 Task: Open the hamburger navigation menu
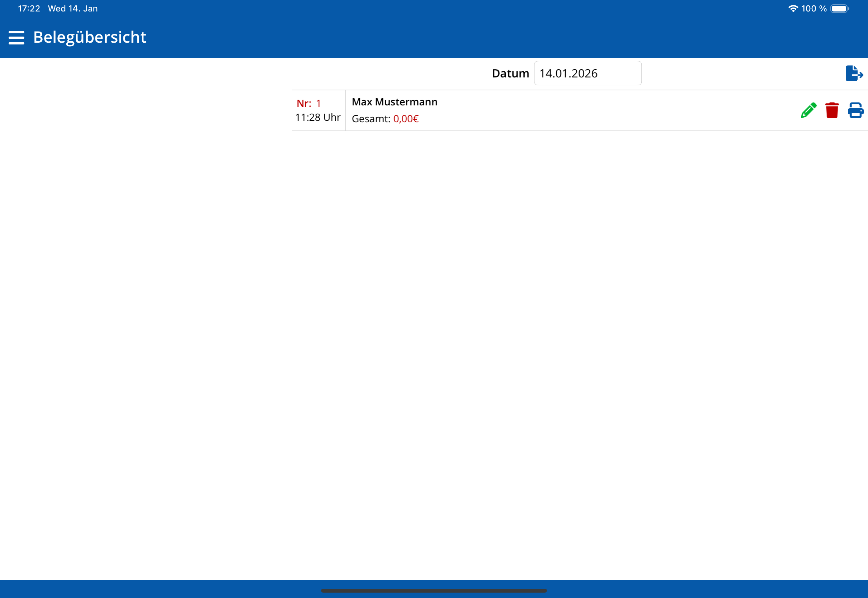(16, 38)
